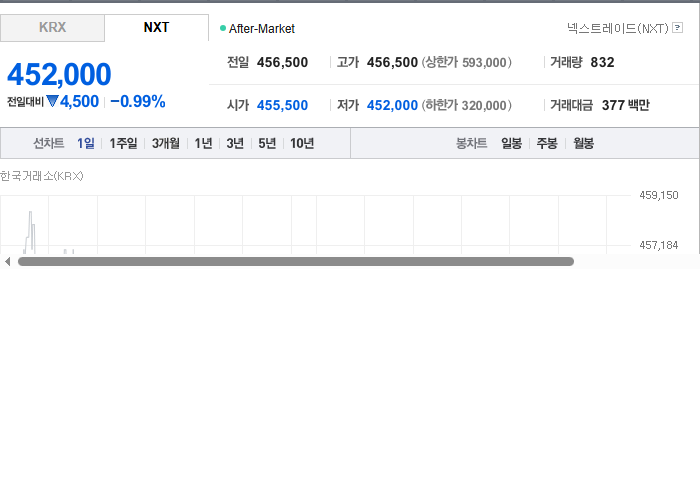Image resolution: width=700 pixels, height=490 pixels.
Task: Click the 상한가 593,000 text
Action: tap(467, 62)
